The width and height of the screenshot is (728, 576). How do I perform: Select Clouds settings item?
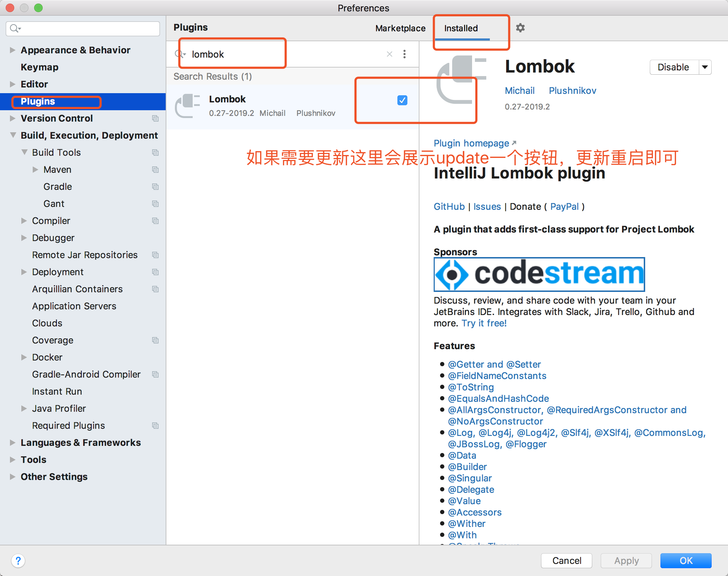pos(47,323)
